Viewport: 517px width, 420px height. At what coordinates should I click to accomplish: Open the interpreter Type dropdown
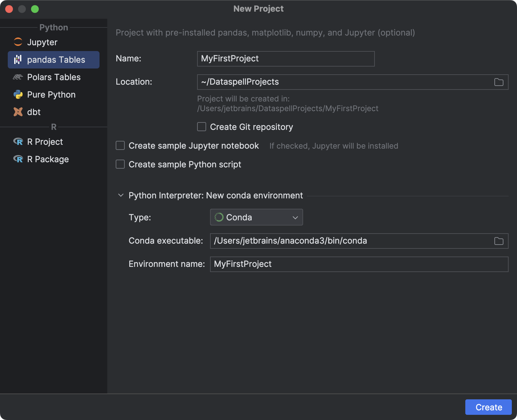(295, 217)
